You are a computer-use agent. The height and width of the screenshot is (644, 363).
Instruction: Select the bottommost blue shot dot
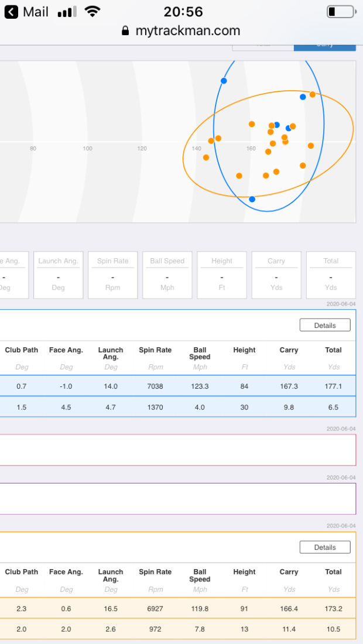click(252, 200)
